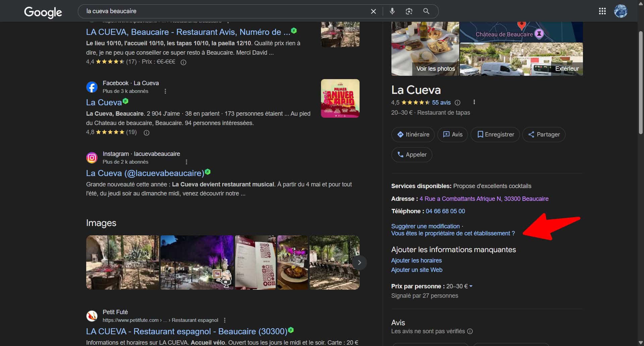Call the restaurant with Appeler
This screenshot has height=346, width=644.
click(412, 155)
